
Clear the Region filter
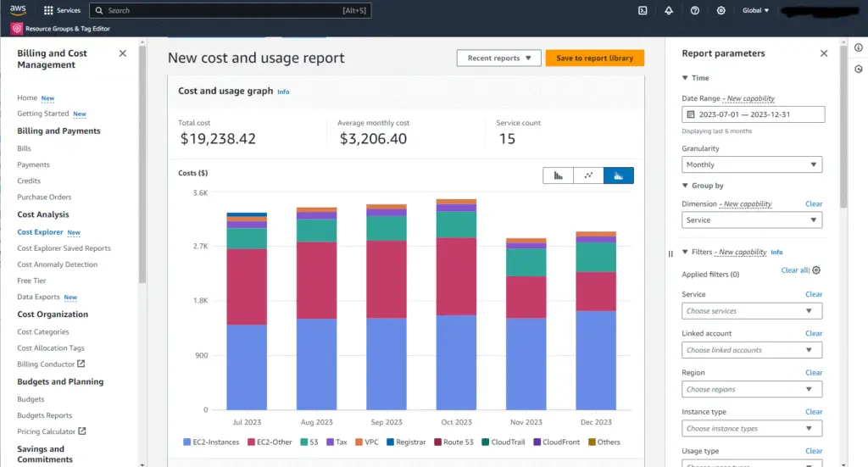pyautogui.click(x=814, y=373)
